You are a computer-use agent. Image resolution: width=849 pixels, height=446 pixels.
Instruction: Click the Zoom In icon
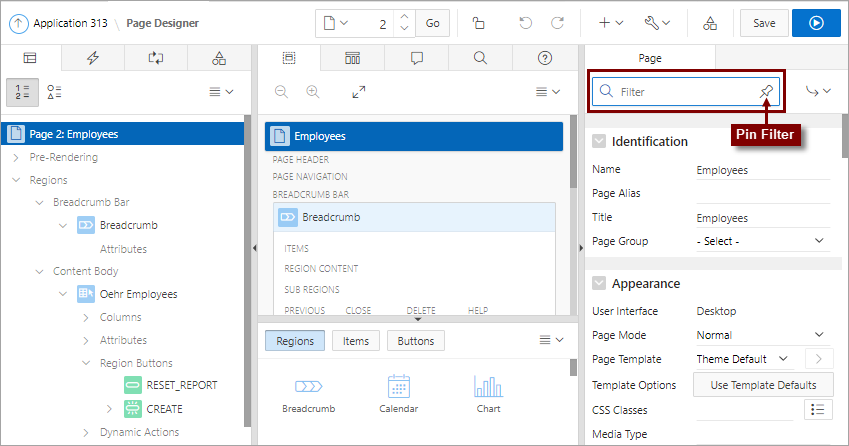[313, 92]
